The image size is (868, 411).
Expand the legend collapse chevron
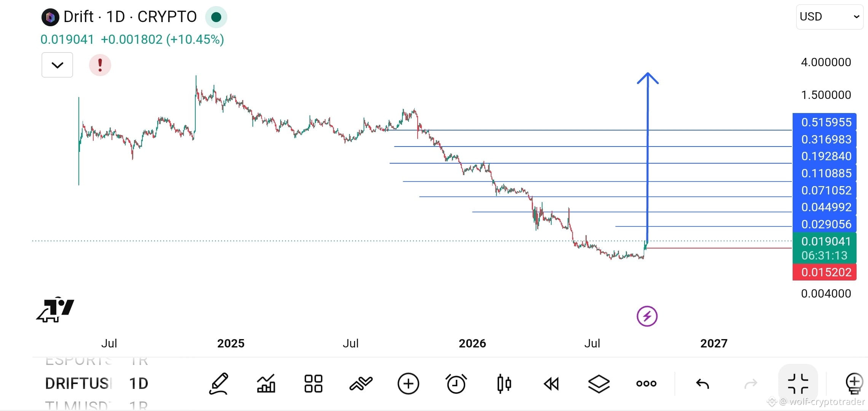coord(57,65)
